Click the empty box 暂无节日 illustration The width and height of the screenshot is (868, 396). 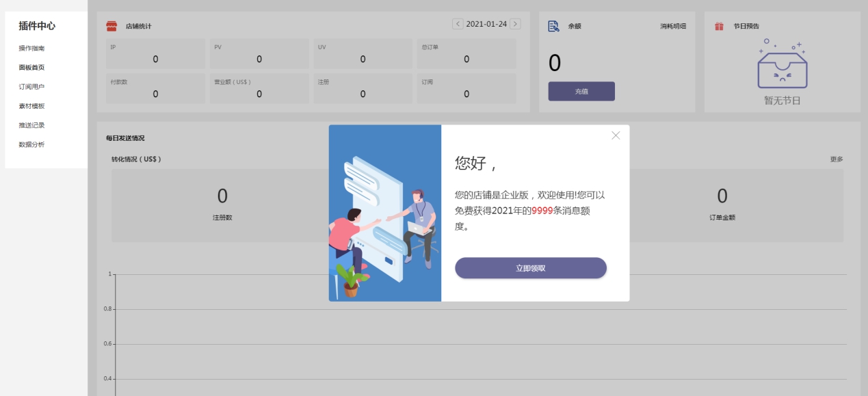(x=782, y=66)
